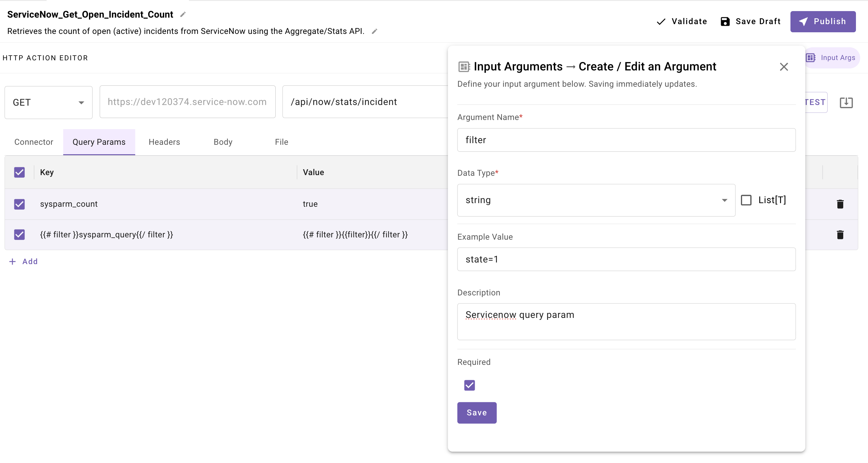The height and width of the screenshot is (463, 868).
Task: Click the Example Value input field
Action: [x=626, y=259]
